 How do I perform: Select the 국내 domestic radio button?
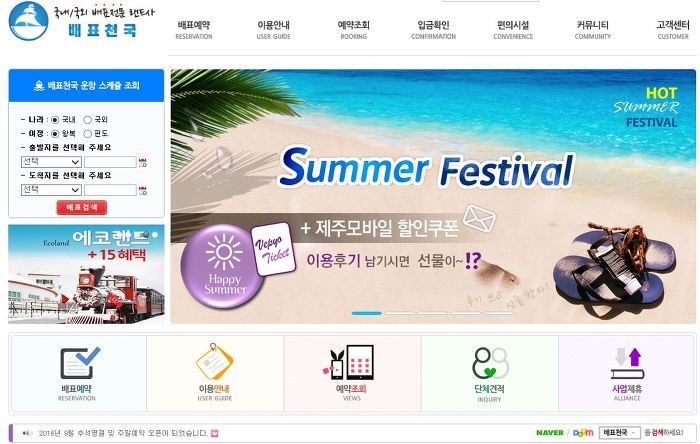coord(55,120)
